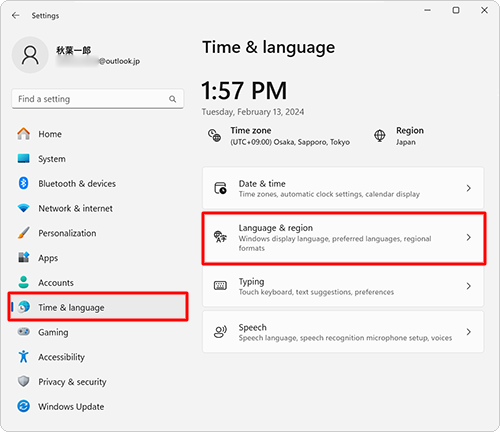Close the Settings window
500x432 pixels.
(x=484, y=10)
